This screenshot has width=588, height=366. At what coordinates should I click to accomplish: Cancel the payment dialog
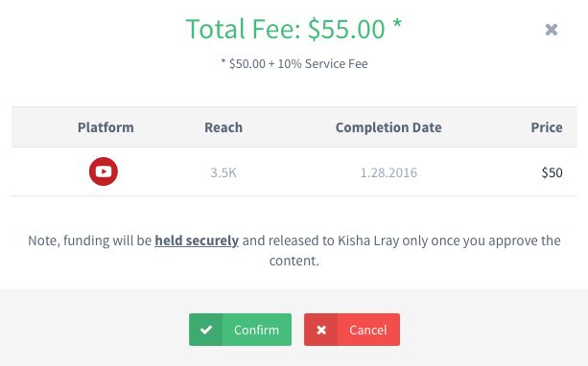352,330
